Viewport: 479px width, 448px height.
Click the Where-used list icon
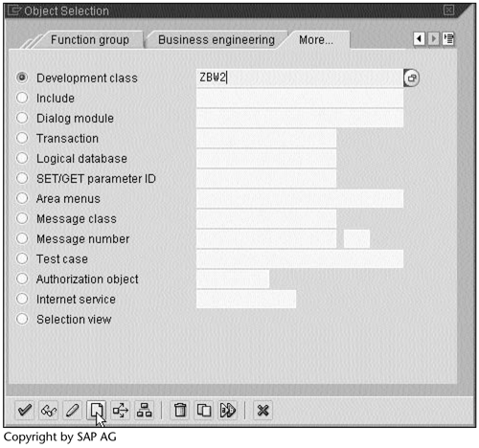coord(120,410)
